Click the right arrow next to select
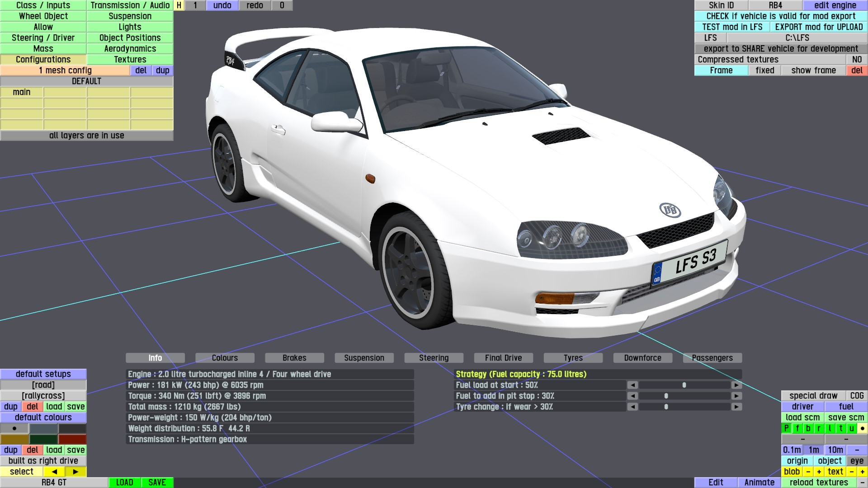Viewport: 868px width, 488px height. point(75,472)
